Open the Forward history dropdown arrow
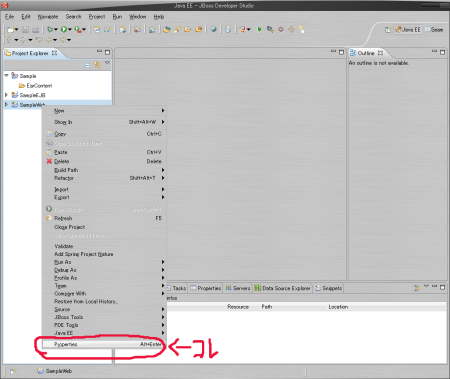 pos(69,40)
